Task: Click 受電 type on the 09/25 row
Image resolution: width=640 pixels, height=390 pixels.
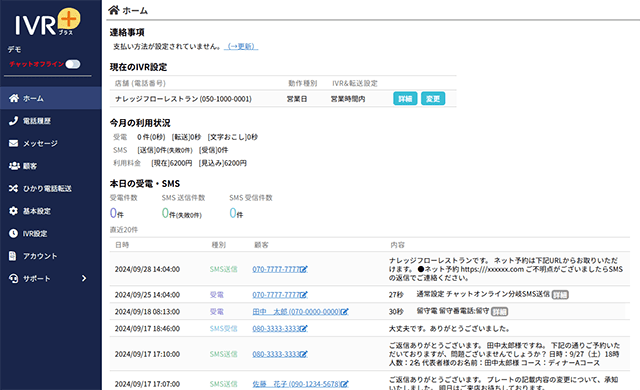Action: (216, 295)
